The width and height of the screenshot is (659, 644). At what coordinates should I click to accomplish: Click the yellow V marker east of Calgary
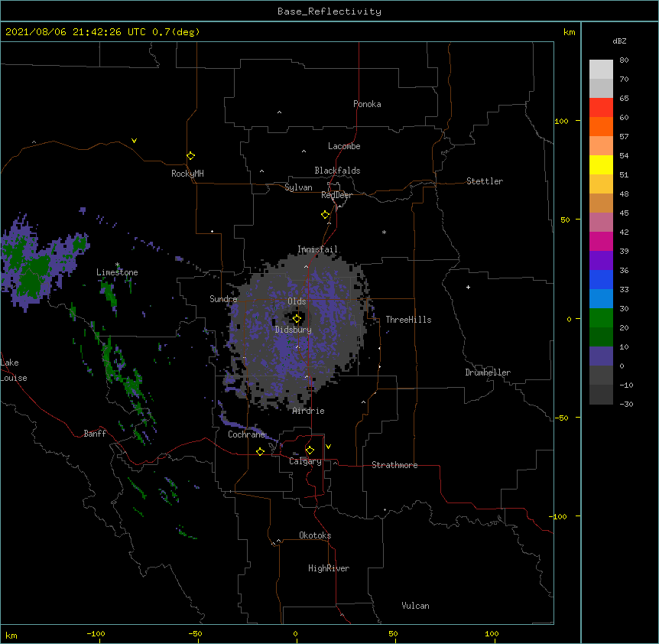(x=328, y=447)
